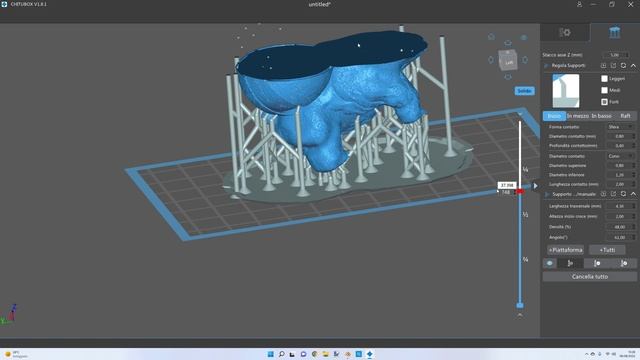Export the Regola Supporti support settings

pos(613,65)
